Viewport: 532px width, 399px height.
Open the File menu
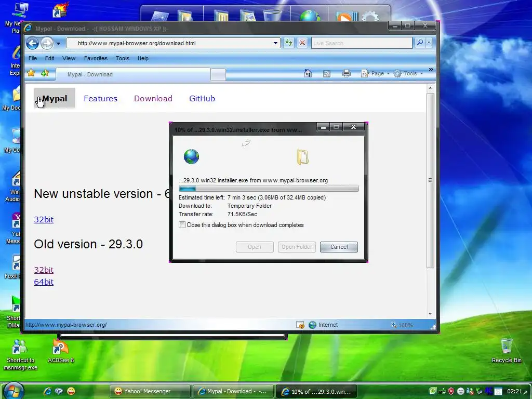pos(33,58)
